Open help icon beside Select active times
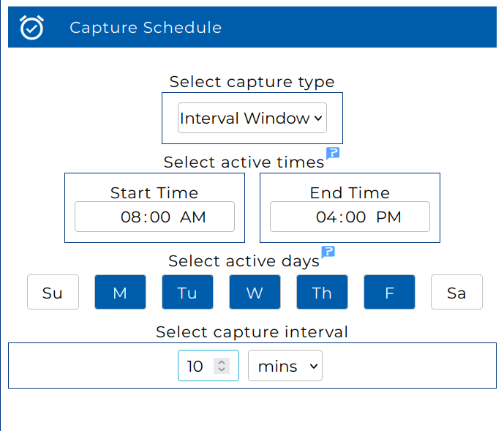Screen dimensions: 504x431 (333, 153)
